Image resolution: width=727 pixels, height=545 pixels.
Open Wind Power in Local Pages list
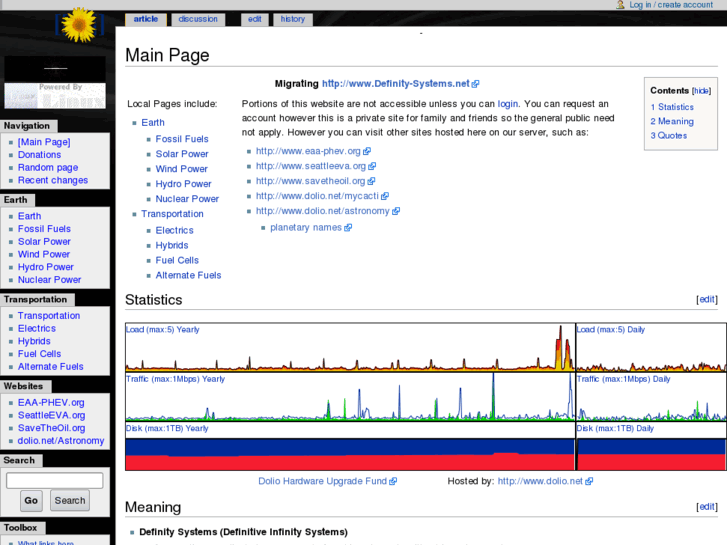pos(181,169)
